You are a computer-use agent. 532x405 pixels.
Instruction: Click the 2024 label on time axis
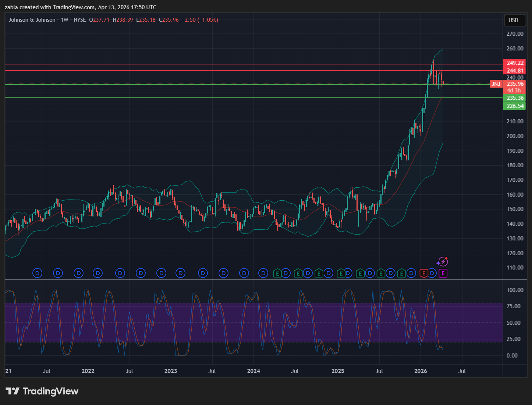253,371
